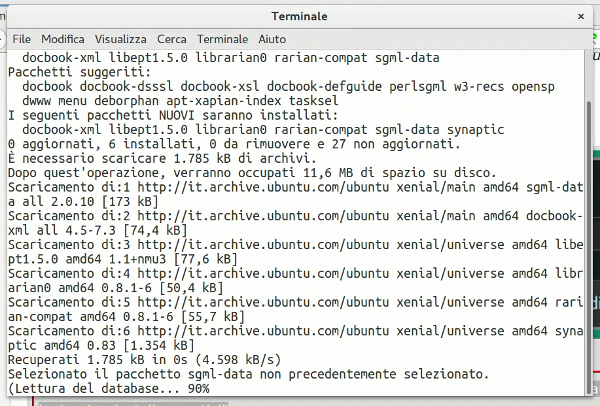Screen dimensions: 600x406
Task: Open the Aiuto help menu
Action: pyautogui.click(x=272, y=38)
